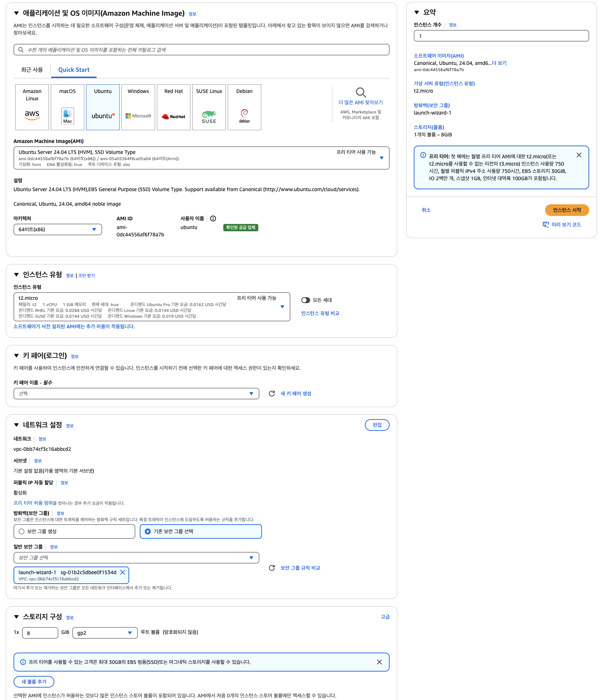602x700 pixels.
Task: Click the 취소 link
Action: click(426, 210)
